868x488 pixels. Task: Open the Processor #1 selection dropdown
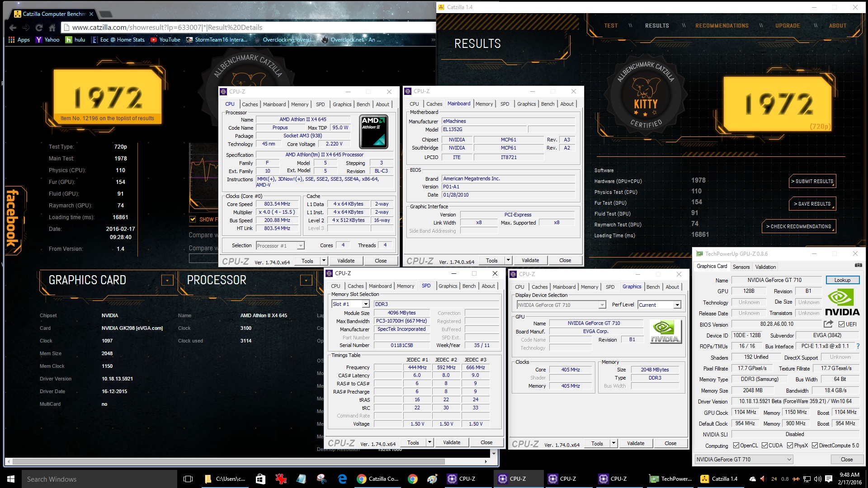click(280, 246)
